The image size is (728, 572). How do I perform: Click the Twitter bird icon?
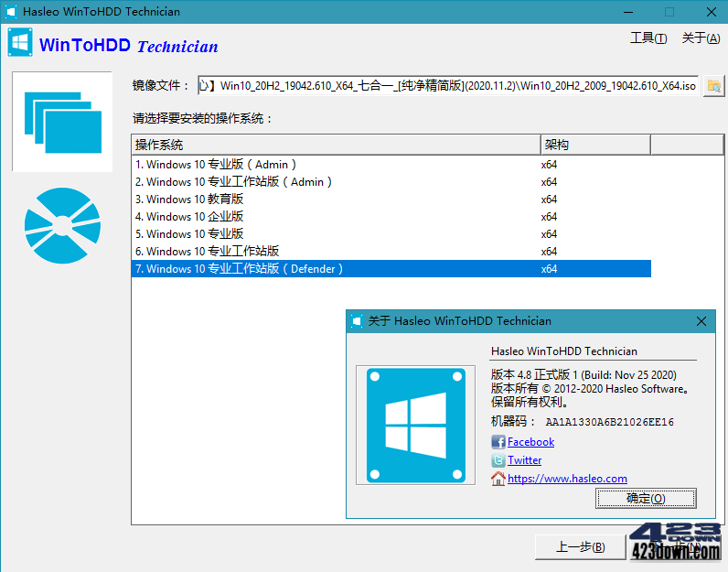point(498,460)
